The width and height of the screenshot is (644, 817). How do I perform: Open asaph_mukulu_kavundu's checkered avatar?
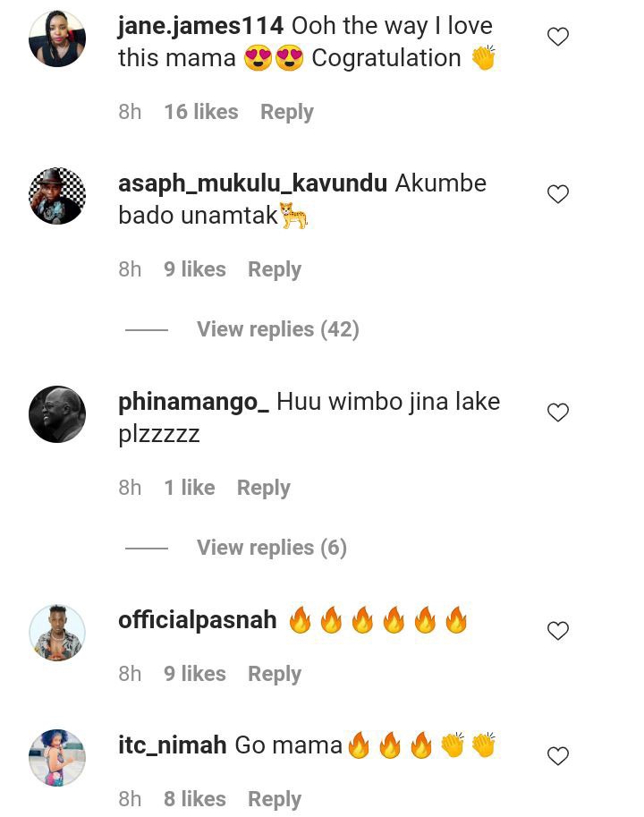[57, 196]
